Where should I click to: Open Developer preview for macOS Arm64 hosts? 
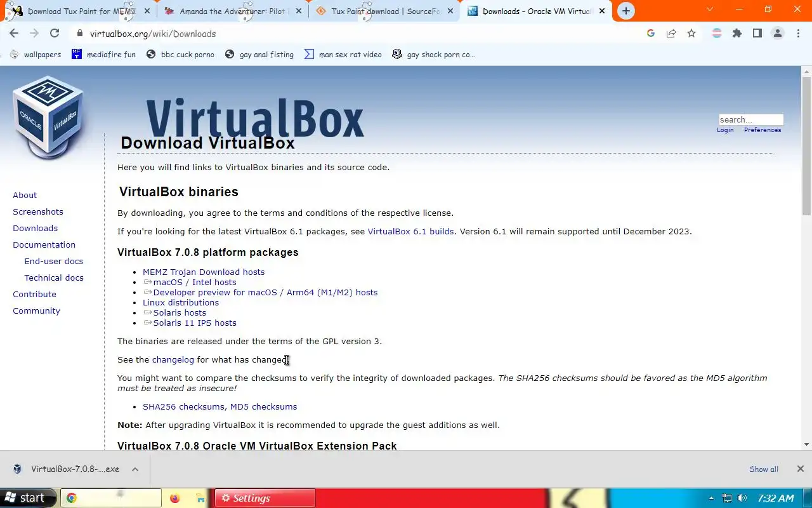tap(265, 292)
